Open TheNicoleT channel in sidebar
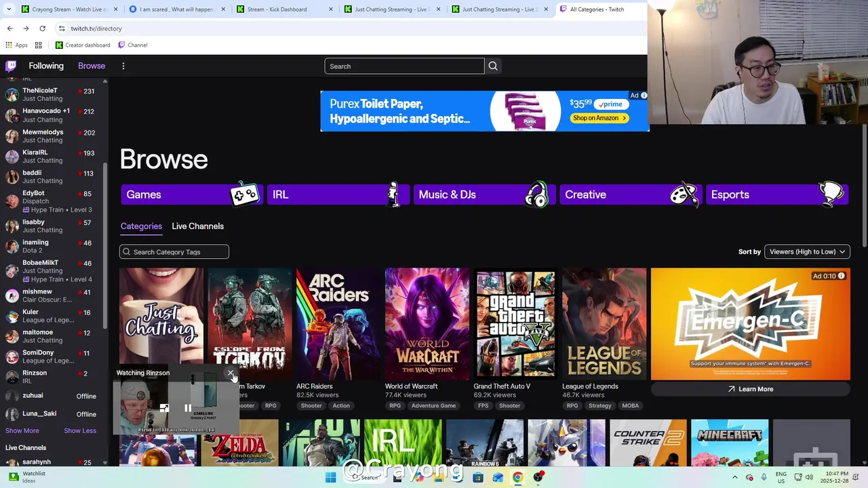The width and height of the screenshot is (868, 488). point(53,94)
